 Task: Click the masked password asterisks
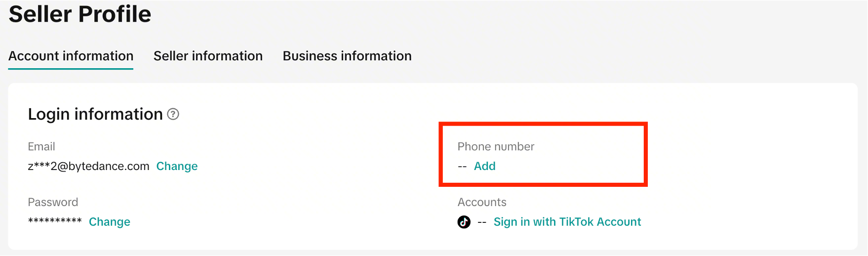pos(55,221)
